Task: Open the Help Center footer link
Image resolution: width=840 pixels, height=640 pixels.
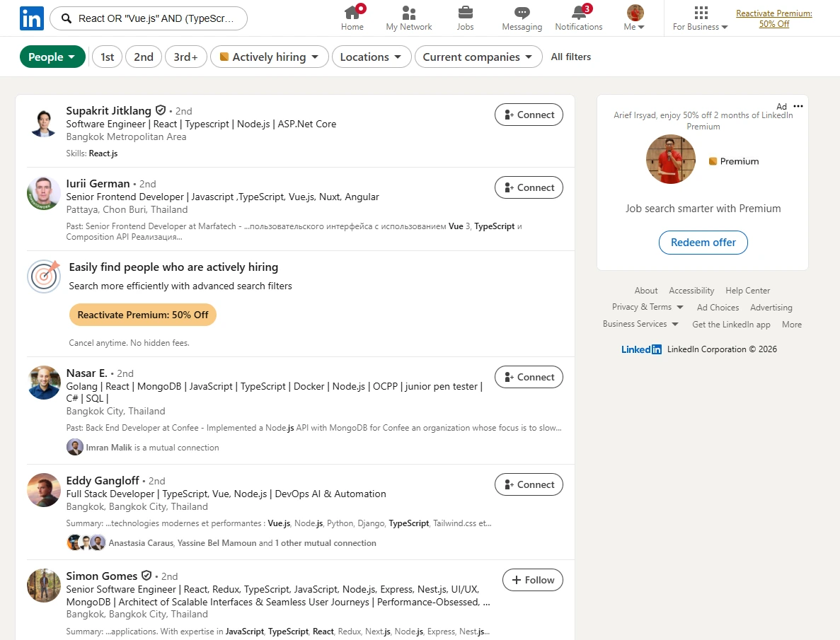Action: (748, 290)
